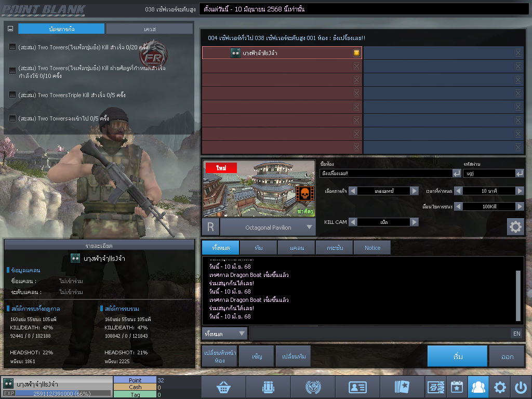Toggle the last red team slot X
The image size is (532, 399).
coord(356,147)
